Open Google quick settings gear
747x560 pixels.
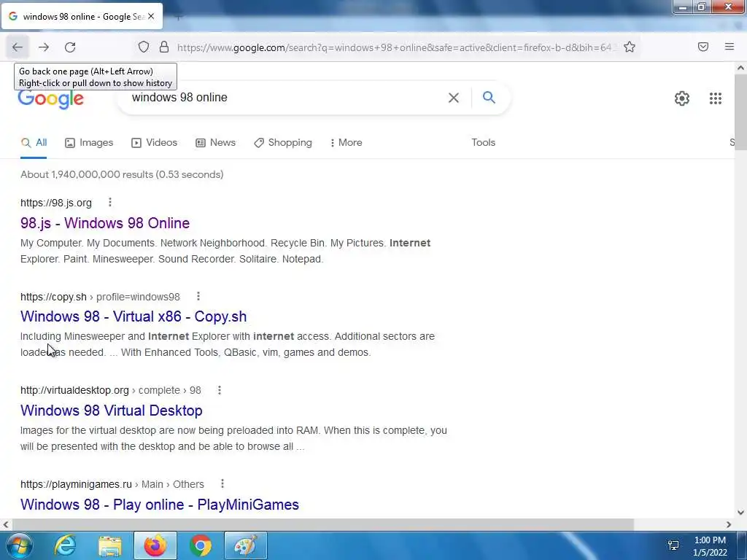point(682,98)
